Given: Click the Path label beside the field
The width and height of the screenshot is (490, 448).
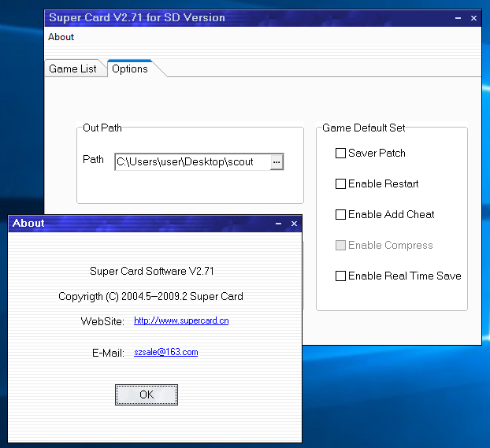Looking at the screenshot, I should (x=93, y=159).
